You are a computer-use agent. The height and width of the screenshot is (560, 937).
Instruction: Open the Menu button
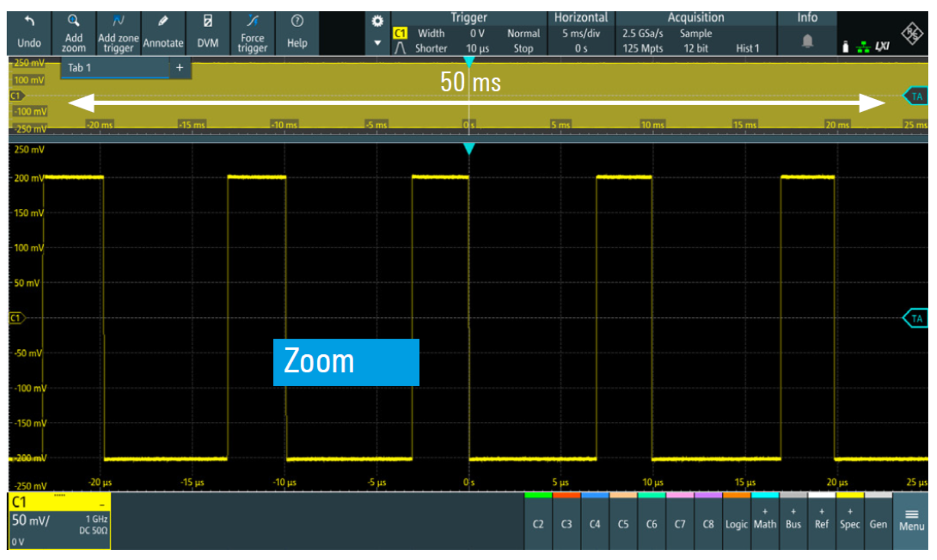point(911,521)
